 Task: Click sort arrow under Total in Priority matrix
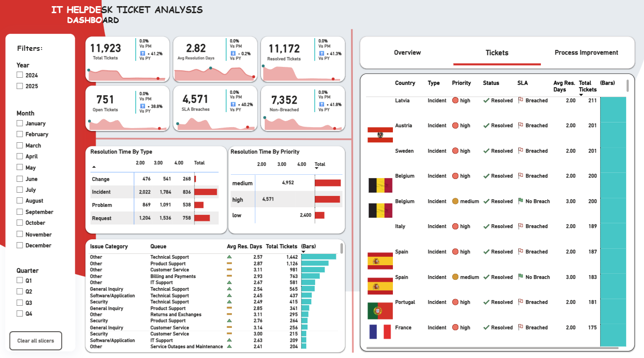(x=317, y=168)
